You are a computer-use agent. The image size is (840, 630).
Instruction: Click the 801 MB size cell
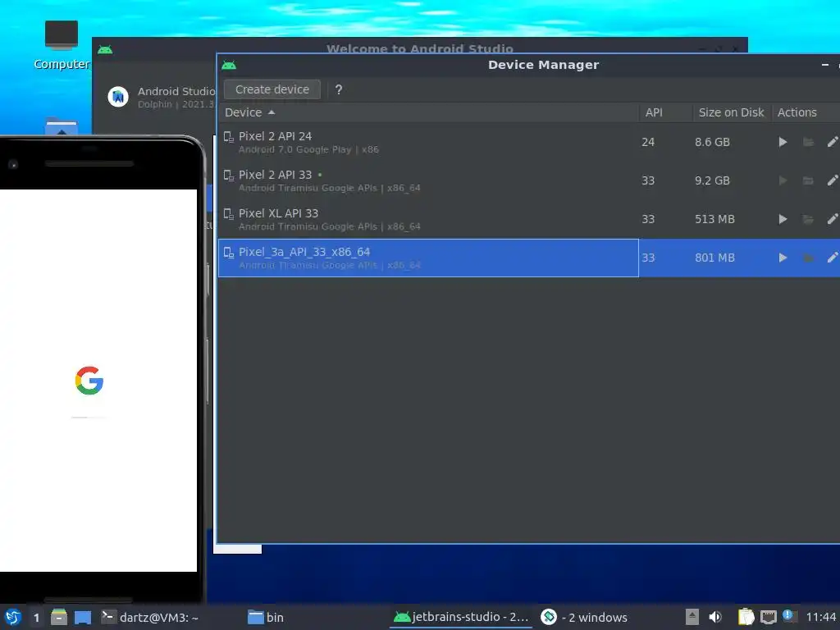tap(714, 258)
